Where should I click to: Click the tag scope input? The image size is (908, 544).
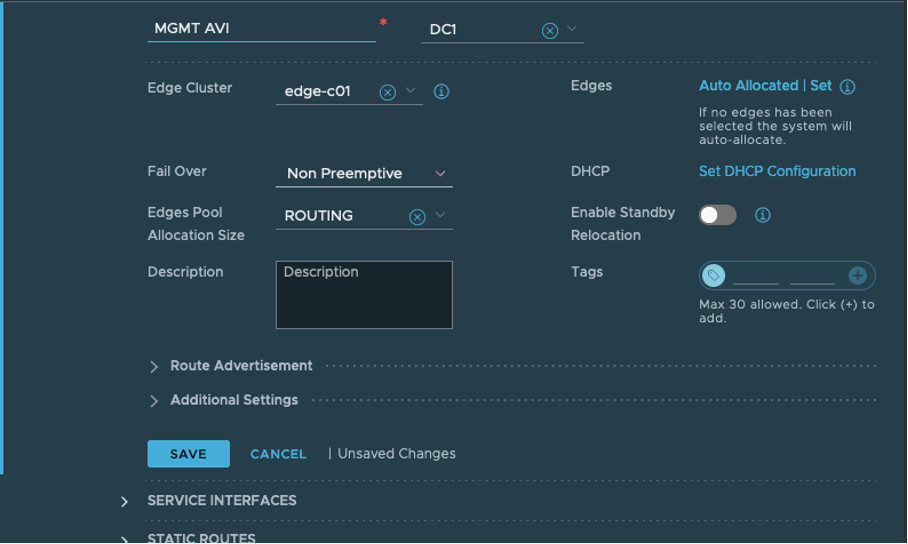(812, 276)
